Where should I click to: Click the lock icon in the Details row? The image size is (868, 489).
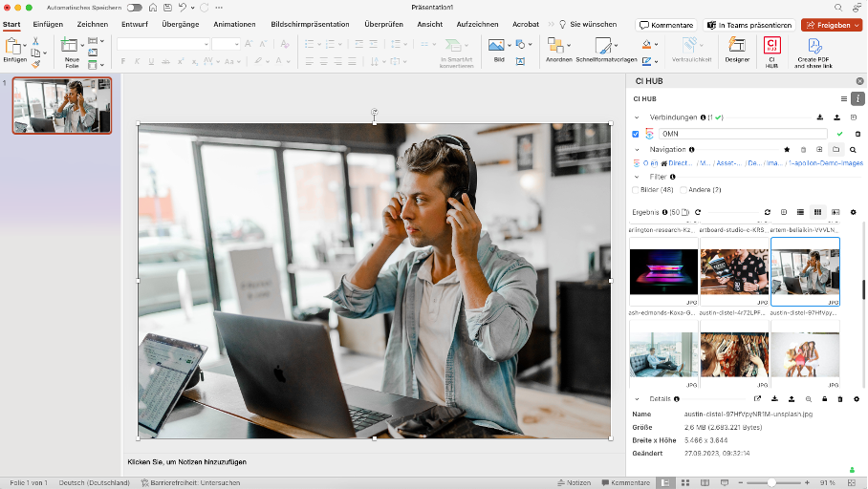tap(824, 399)
